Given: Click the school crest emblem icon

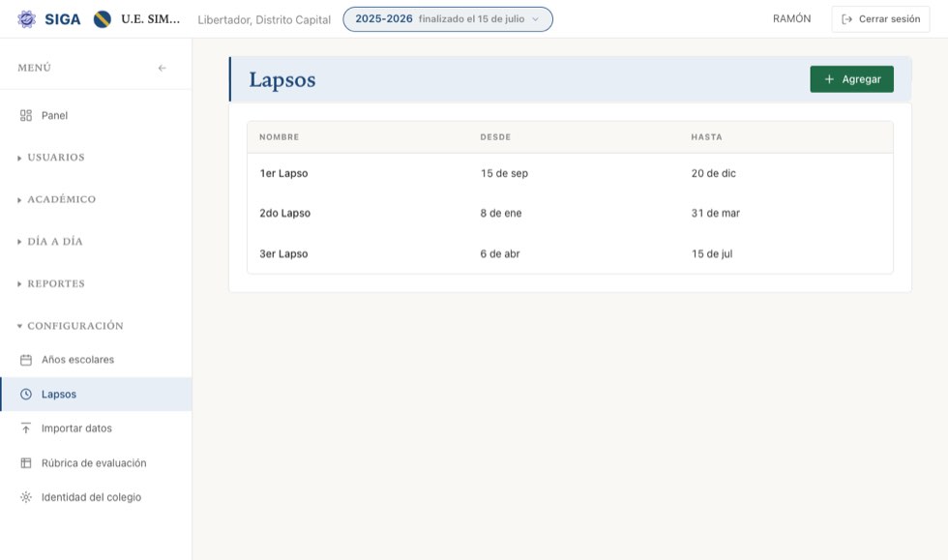Looking at the screenshot, I should [103, 19].
